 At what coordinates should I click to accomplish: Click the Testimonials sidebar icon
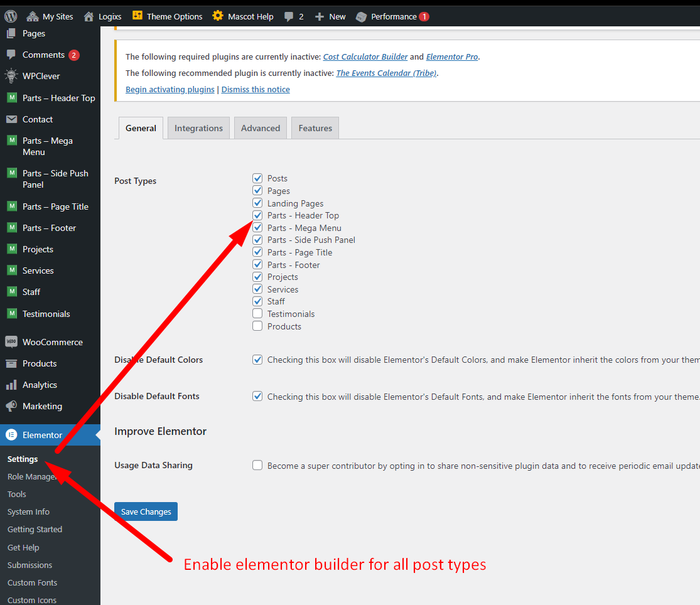click(12, 313)
